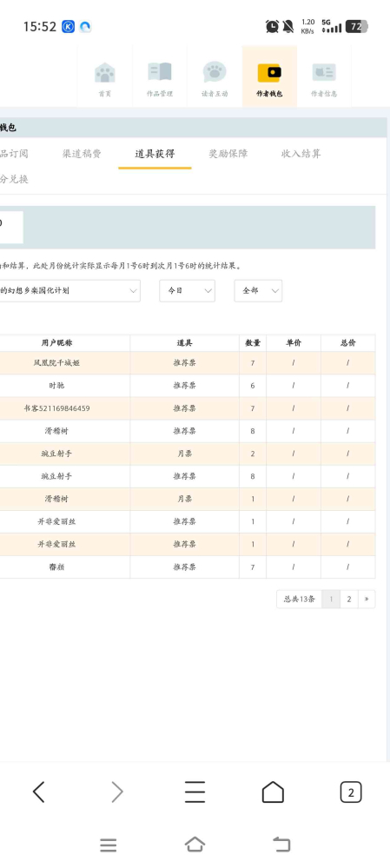Tap the browser back arrow
Viewport: 390px width, 868px height.
[x=39, y=792]
